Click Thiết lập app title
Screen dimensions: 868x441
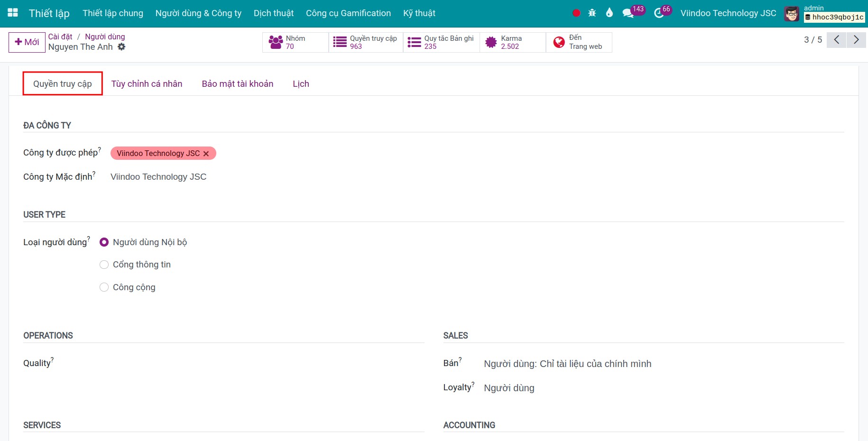tap(49, 13)
